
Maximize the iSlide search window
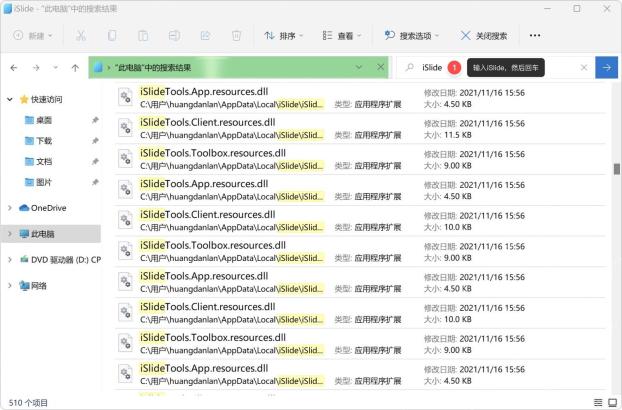[577, 8]
